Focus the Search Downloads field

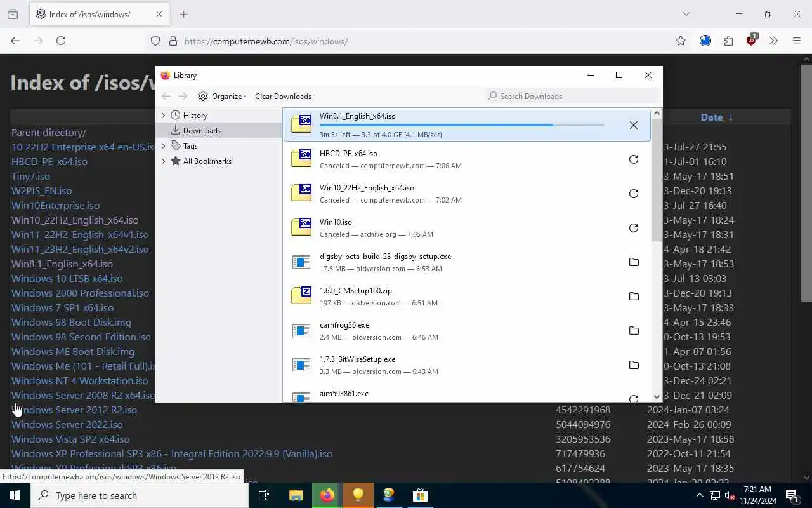[573, 96]
